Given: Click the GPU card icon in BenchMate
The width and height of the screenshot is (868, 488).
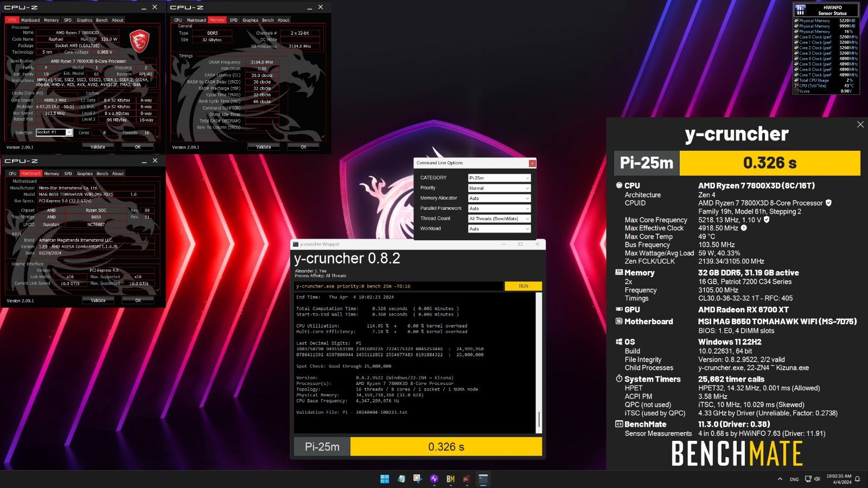Looking at the screenshot, I should click(x=619, y=309).
